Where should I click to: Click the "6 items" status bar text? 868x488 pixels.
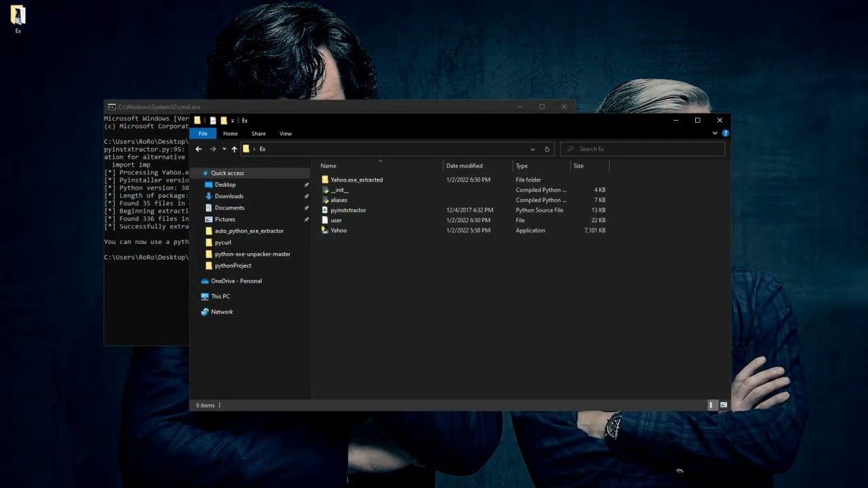click(x=205, y=405)
